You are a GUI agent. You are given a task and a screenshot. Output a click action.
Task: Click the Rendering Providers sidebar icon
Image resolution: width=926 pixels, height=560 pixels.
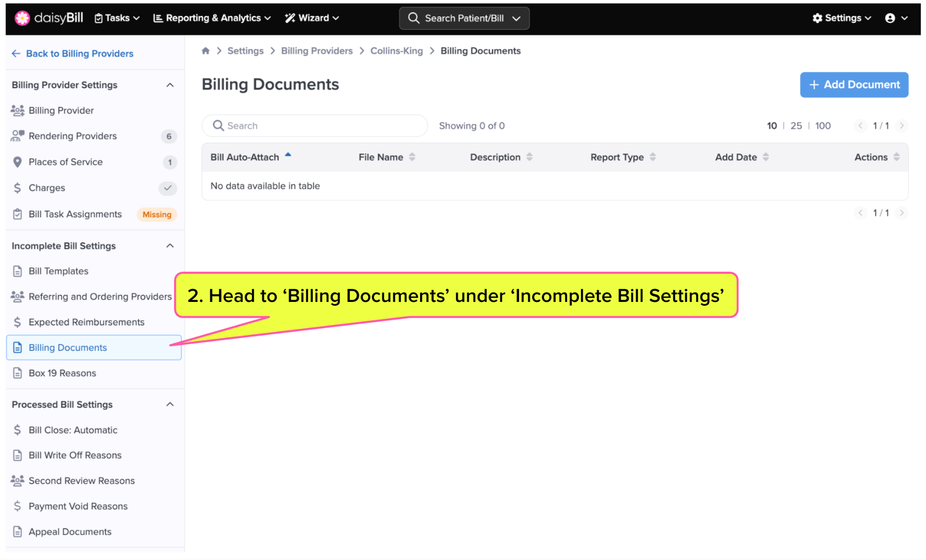(17, 136)
